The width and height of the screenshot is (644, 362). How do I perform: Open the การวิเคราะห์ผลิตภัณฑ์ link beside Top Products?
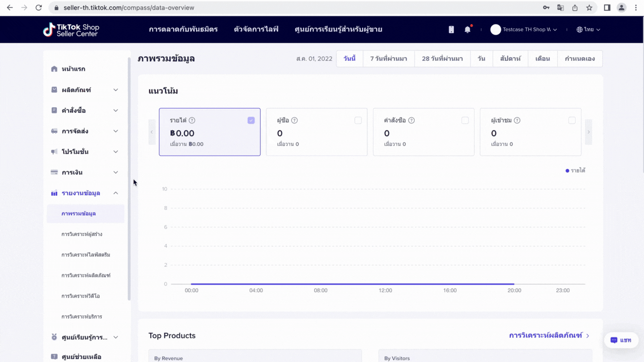pyautogui.click(x=549, y=335)
